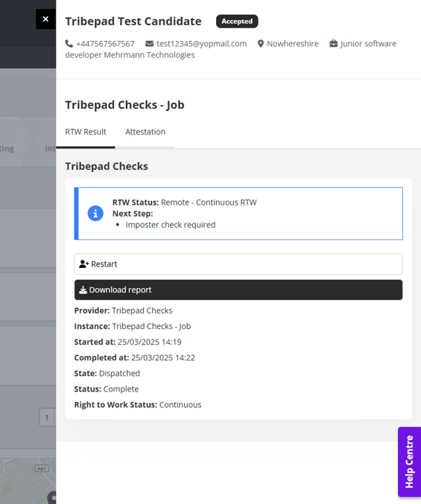Click the blue info icon in RTW alert
This screenshot has width=421, height=504.
click(96, 214)
